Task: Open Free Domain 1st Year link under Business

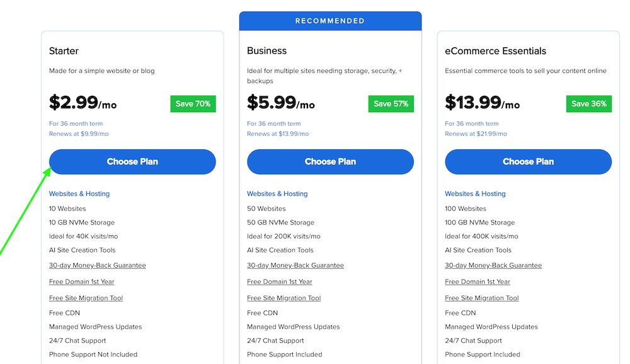Action: click(x=279, y=282)
